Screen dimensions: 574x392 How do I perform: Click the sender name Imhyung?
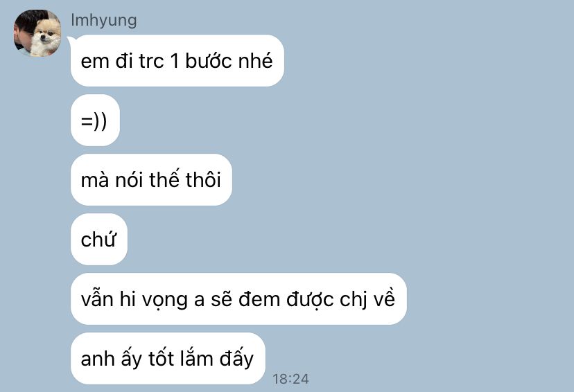pyautogui.click(x=103, y=20)
